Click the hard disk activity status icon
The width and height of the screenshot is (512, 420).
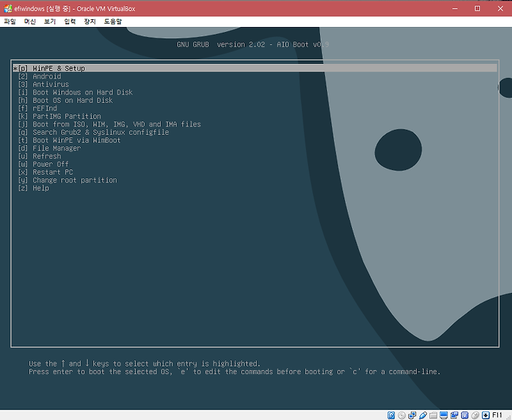point(391,415)
